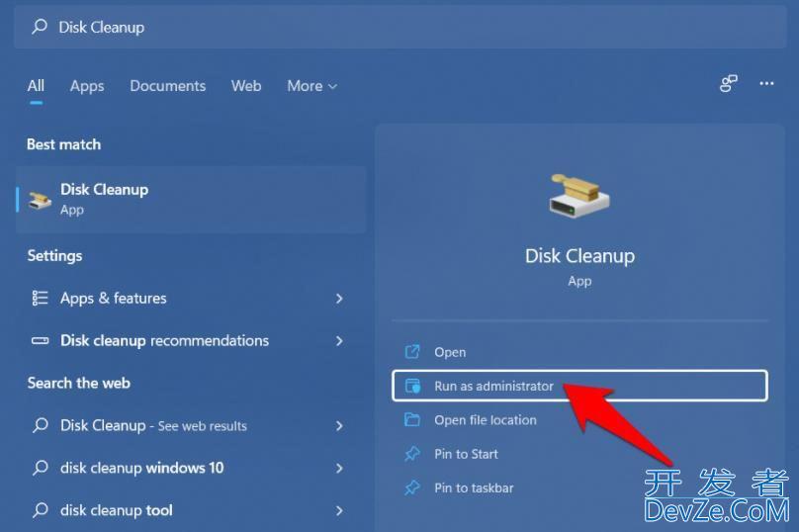799x532 pixels.
Task: Select the disk cleanup windows 10 suggestion
Action: click(191, 468)
